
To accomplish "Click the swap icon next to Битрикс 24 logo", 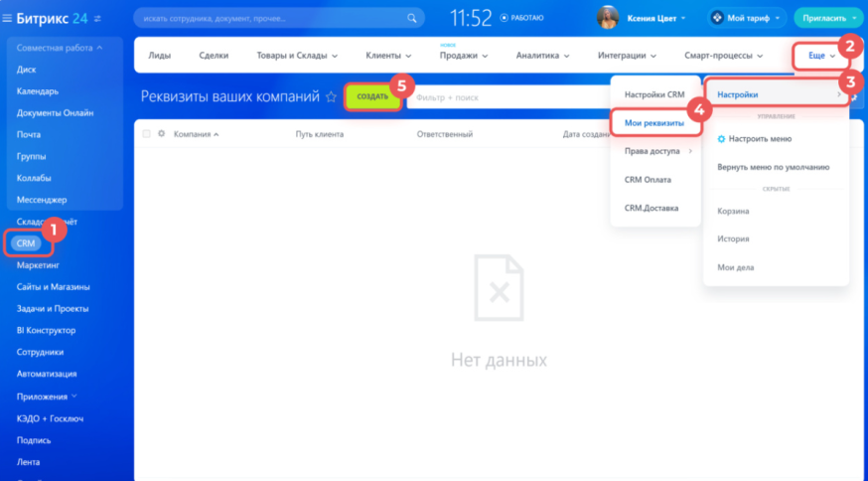I will 98,19.
